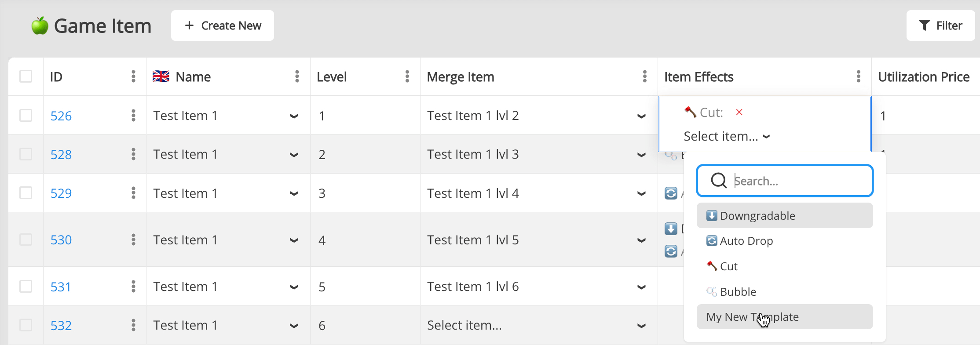Remove the Cut effect via the red X
The height and width of the screenshot is (345, 980).
click(739, 112)
